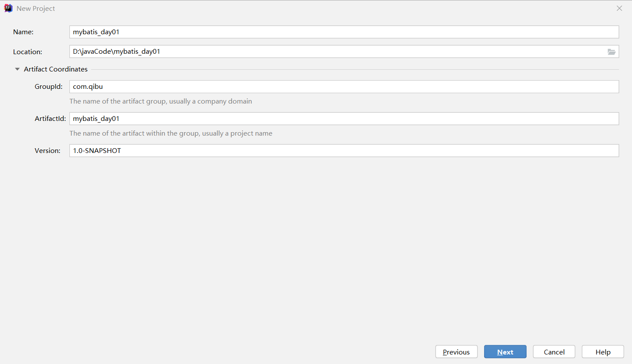Screen dimensions: 632x364
Task: Click the Version input field
Action: [344, 151]
